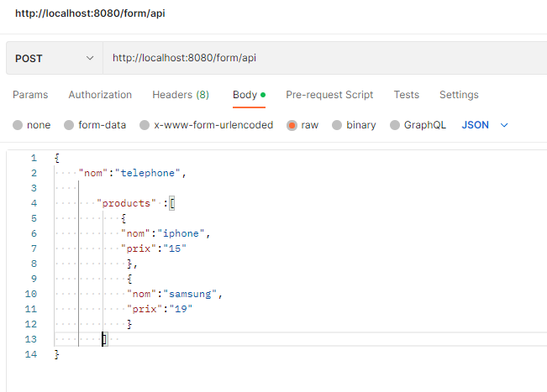Open the Settings tab
Image resolution: width=547 pixels, height=392 pixels.
[x=459, y=95]
